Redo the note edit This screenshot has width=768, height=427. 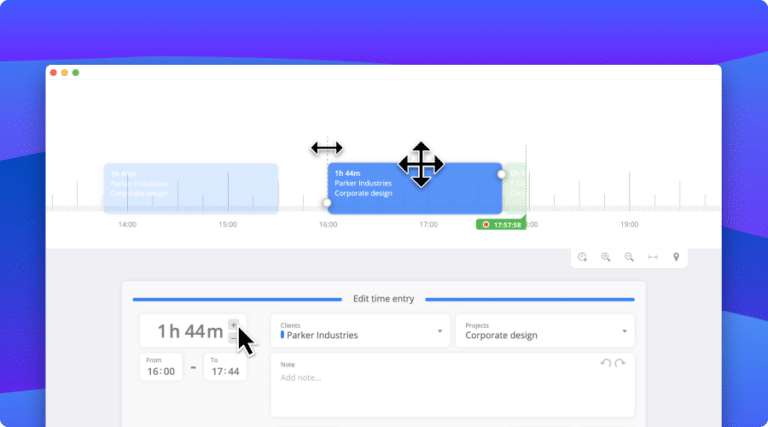(x=620, y=363)
